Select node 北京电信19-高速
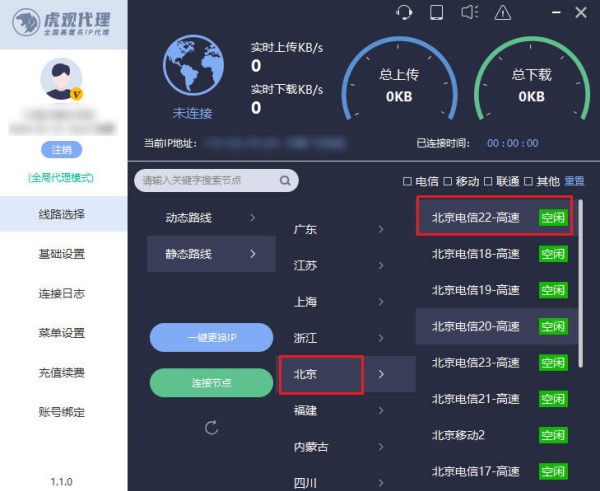This screenshot has width=600, height=491. click(x=497, y=290)
